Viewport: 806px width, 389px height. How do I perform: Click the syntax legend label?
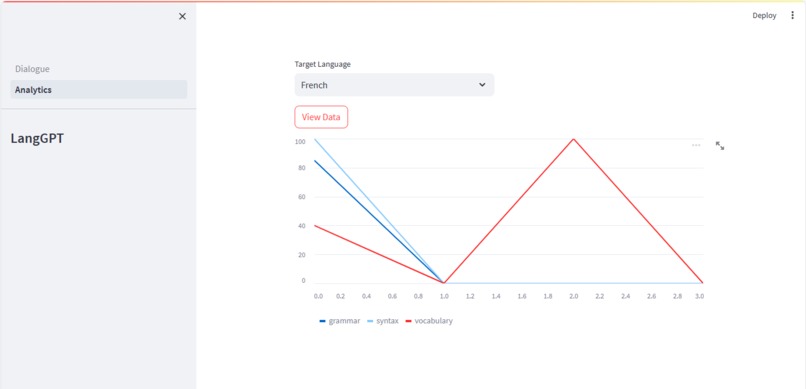pyautogui.click(x=388, y=321)
